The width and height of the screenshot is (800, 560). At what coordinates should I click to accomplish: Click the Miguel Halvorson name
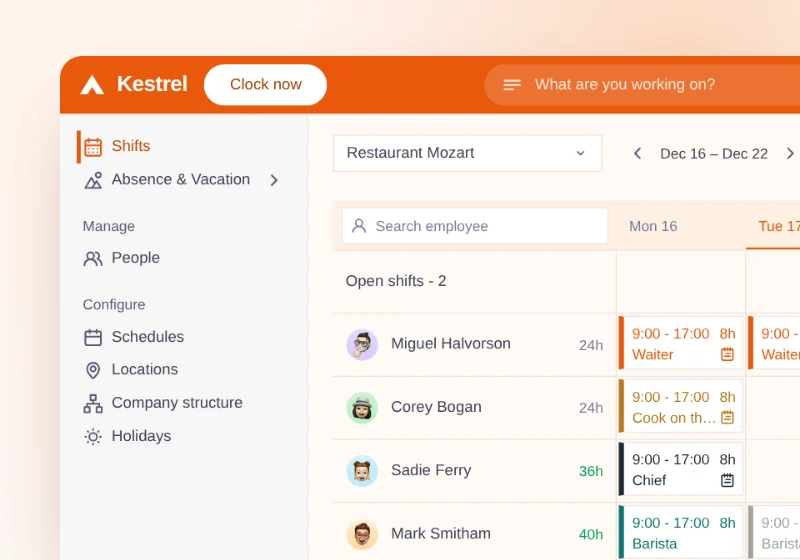click(451, 344)
